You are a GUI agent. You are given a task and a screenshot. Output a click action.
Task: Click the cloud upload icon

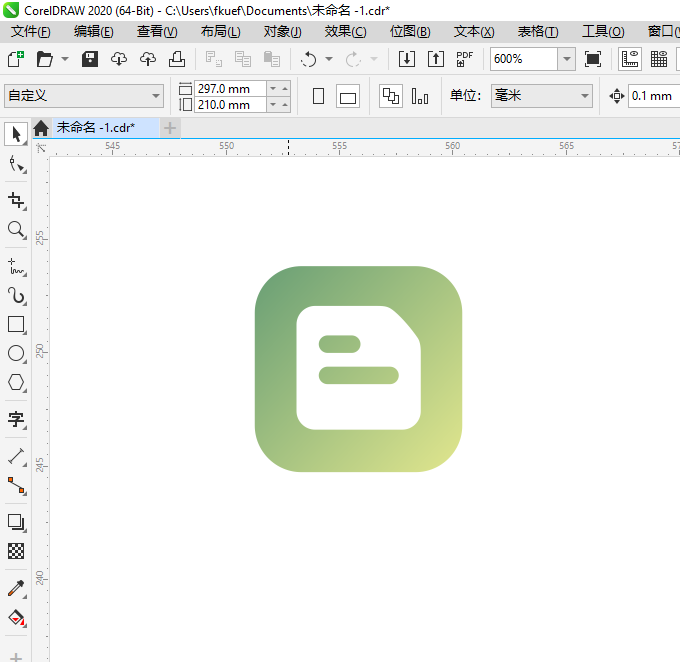148,59
